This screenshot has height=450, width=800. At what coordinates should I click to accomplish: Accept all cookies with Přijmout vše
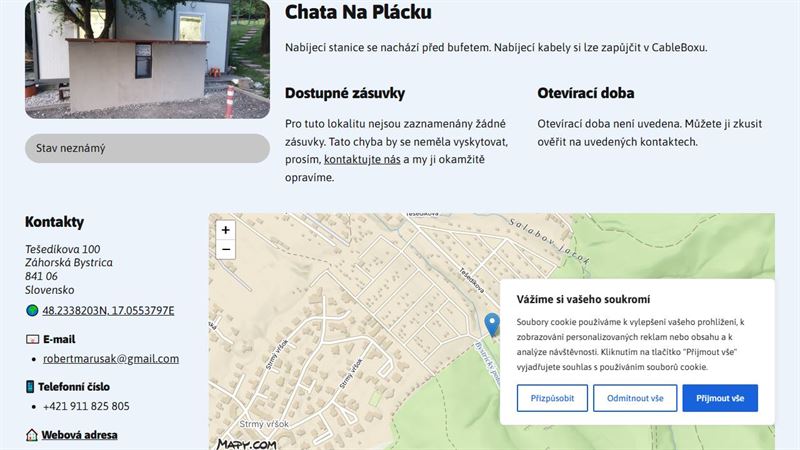[x=720, y=398]
